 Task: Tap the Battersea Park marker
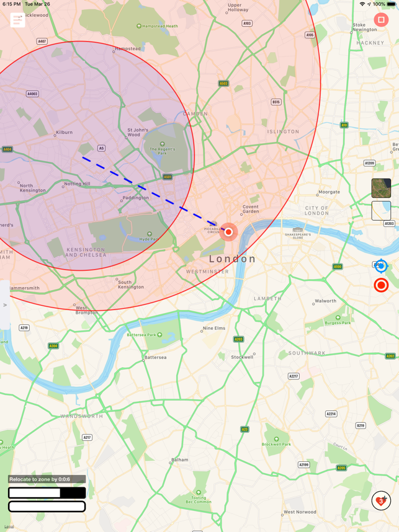coord(159,335)
